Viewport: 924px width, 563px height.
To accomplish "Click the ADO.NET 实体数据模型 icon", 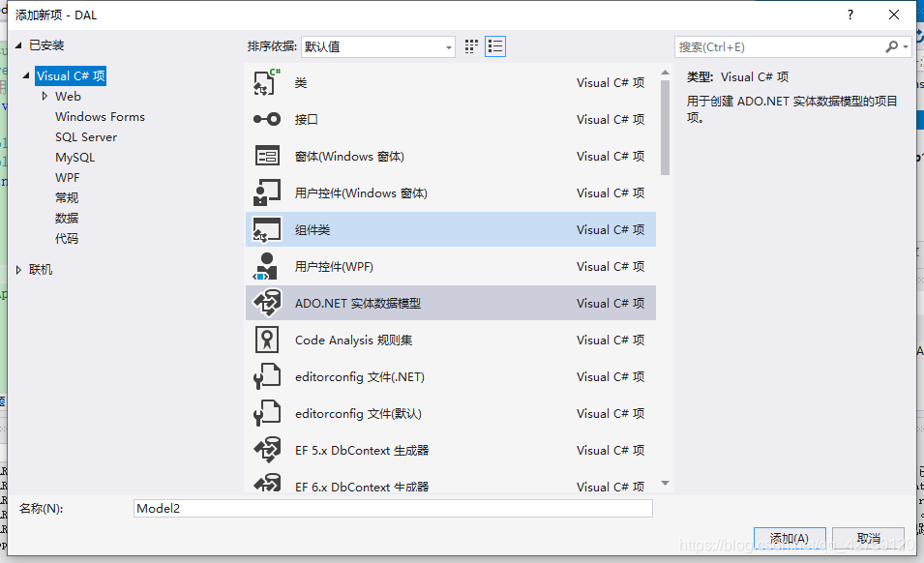I will 267,303.
